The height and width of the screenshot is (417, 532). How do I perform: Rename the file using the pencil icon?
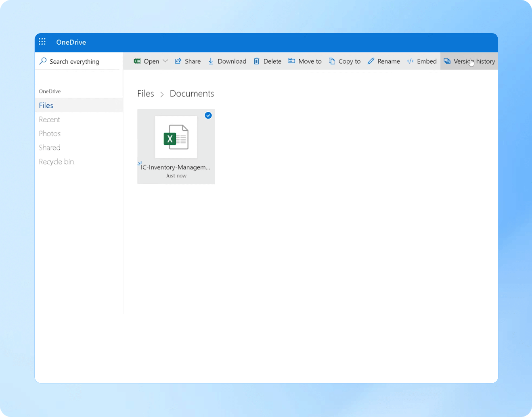pos(371,61)
